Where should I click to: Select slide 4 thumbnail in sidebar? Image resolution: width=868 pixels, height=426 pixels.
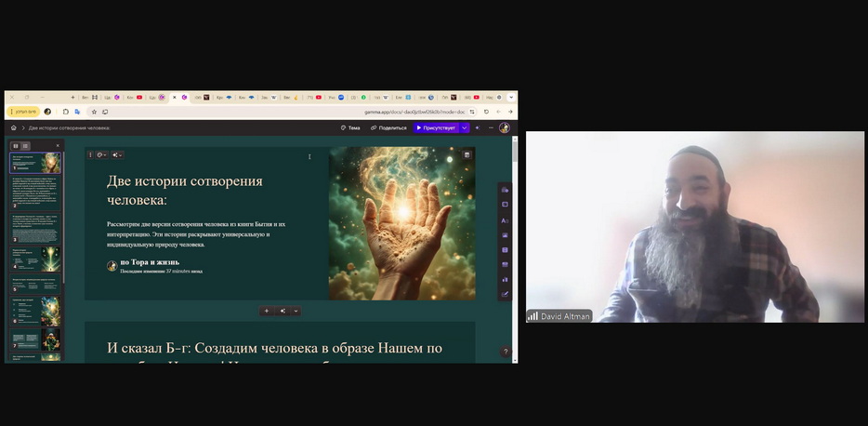point(36,259)
